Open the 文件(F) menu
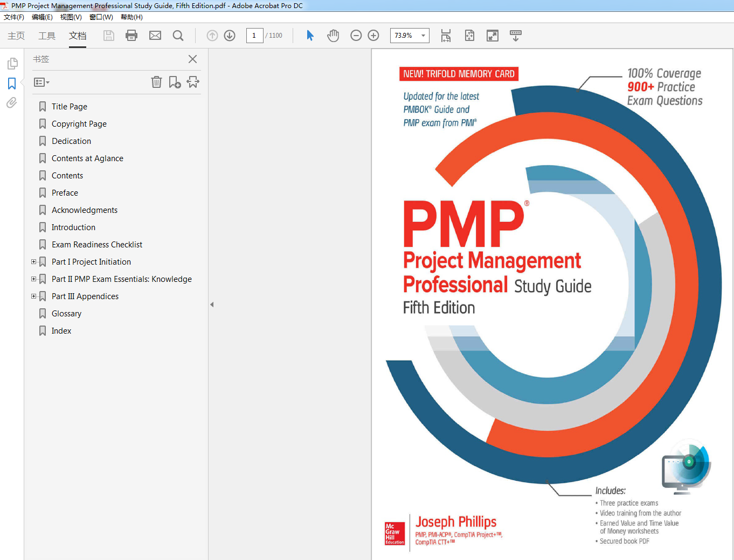The image size is (734, 560). pos(14,17)
